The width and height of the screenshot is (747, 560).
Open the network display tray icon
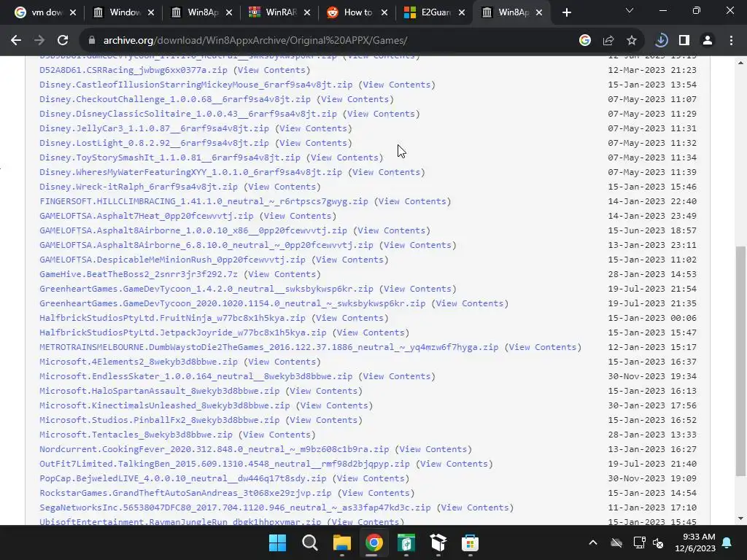point(639,542)
